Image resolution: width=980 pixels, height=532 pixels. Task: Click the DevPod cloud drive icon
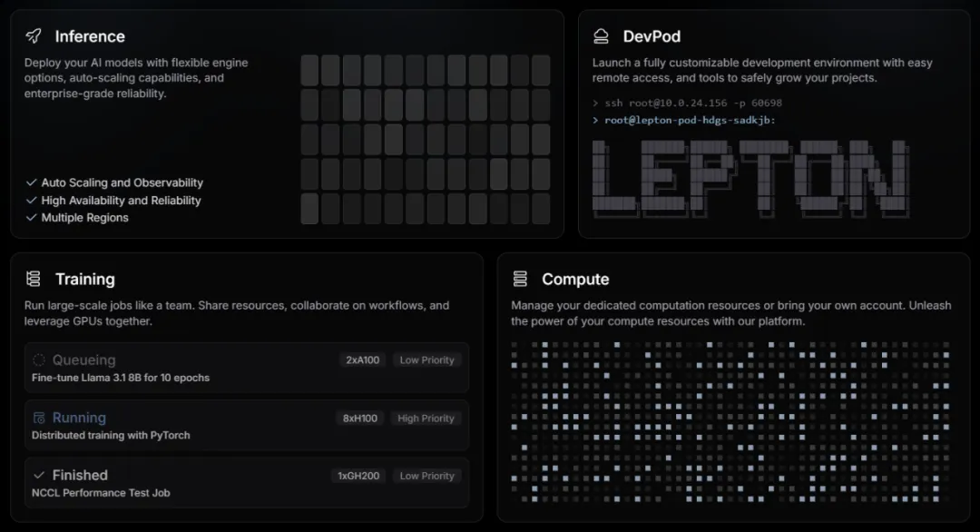pyautogui.click(x=601, y=36)
